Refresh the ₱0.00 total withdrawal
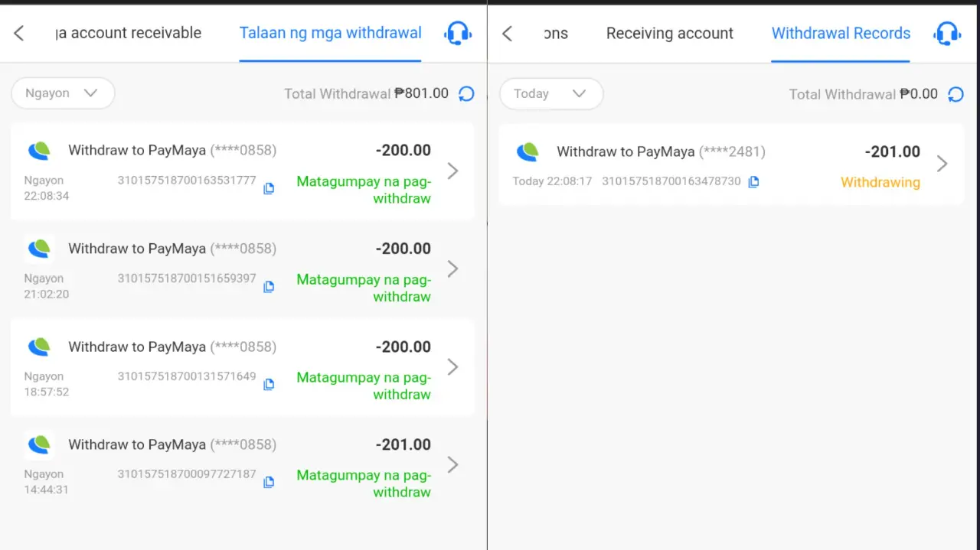Viewport: 980px width, 550px height. pos(955,94)
